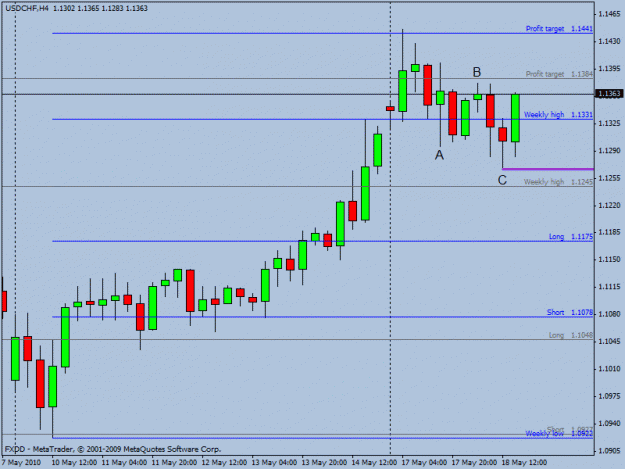625x469 pixels.
Task: Select the blue 'Short 1.1078' label
Action: 570,312
